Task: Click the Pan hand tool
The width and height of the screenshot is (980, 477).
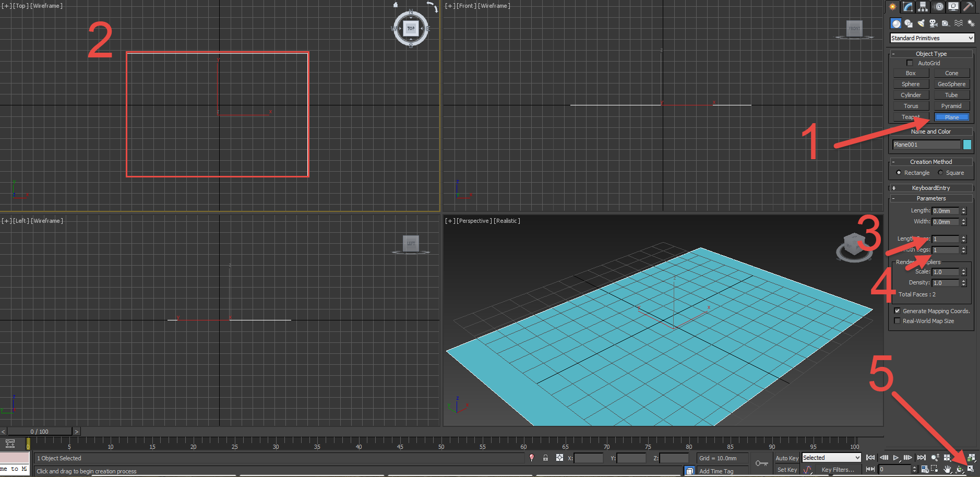Action: [x=947, y=469]
